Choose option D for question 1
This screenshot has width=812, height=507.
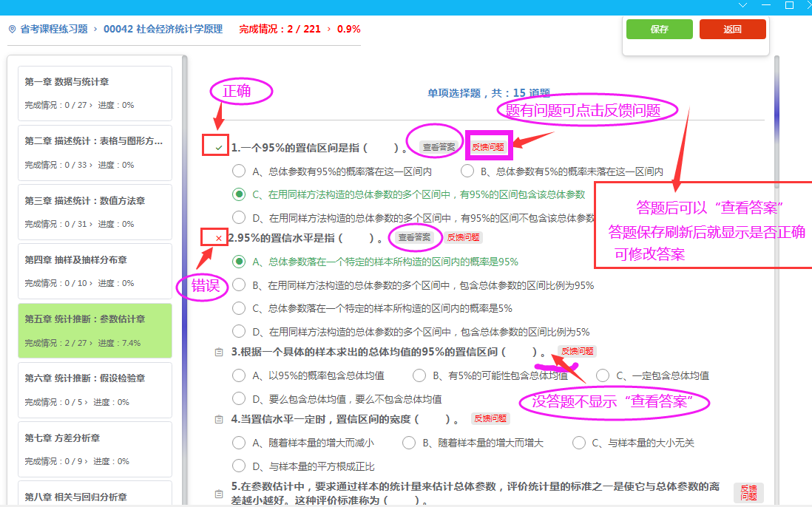(x=239, y=218)
